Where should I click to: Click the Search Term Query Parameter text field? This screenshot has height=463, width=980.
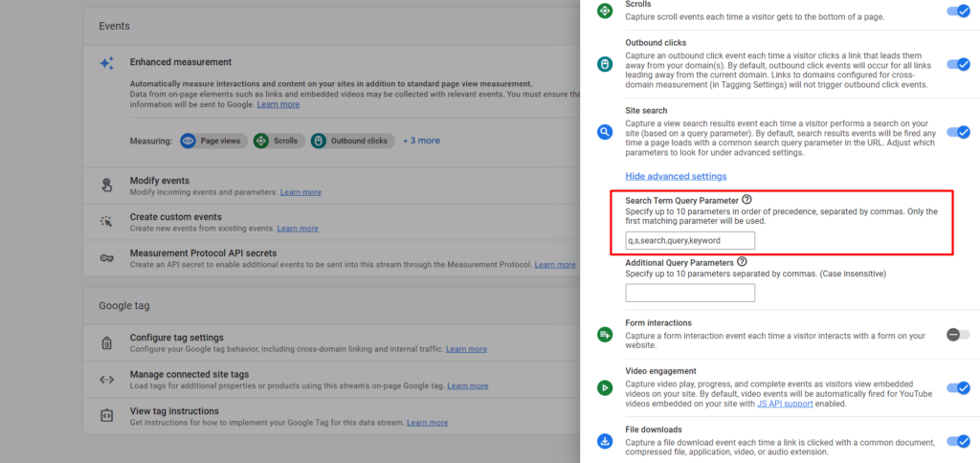[690, 240]
